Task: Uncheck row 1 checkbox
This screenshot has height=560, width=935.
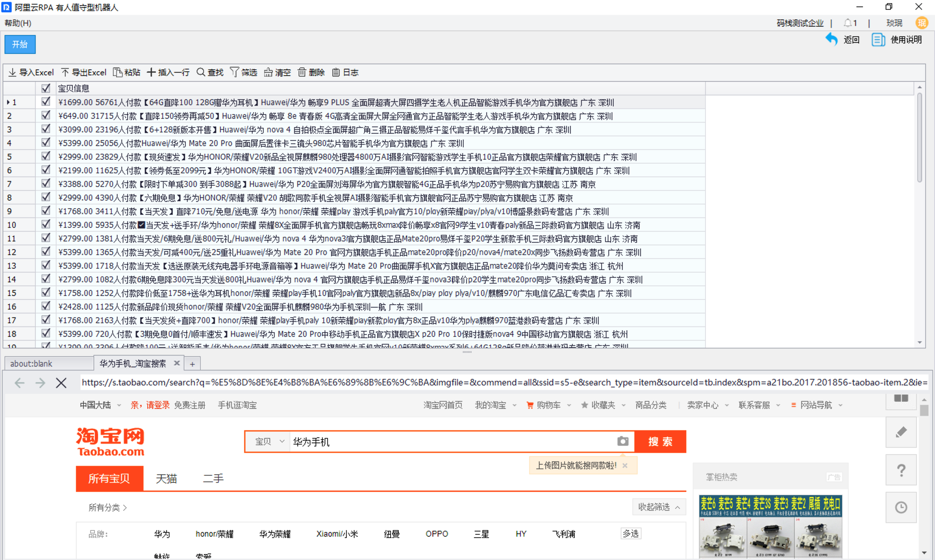Action: coord(46,102)
